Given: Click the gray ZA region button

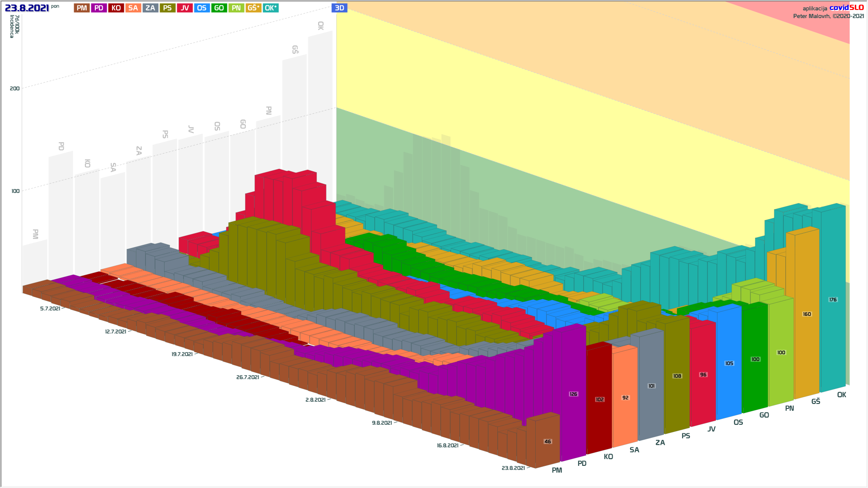Looking at the screenshot, I should point(150,8).
